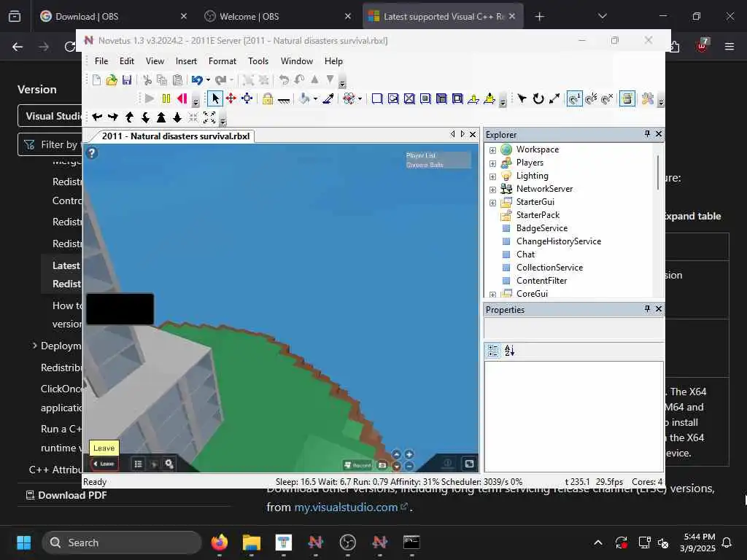Select the Hinge surface tool
Image resolution: width=747 pixels, height=560 pixels.
pos(473,98)
